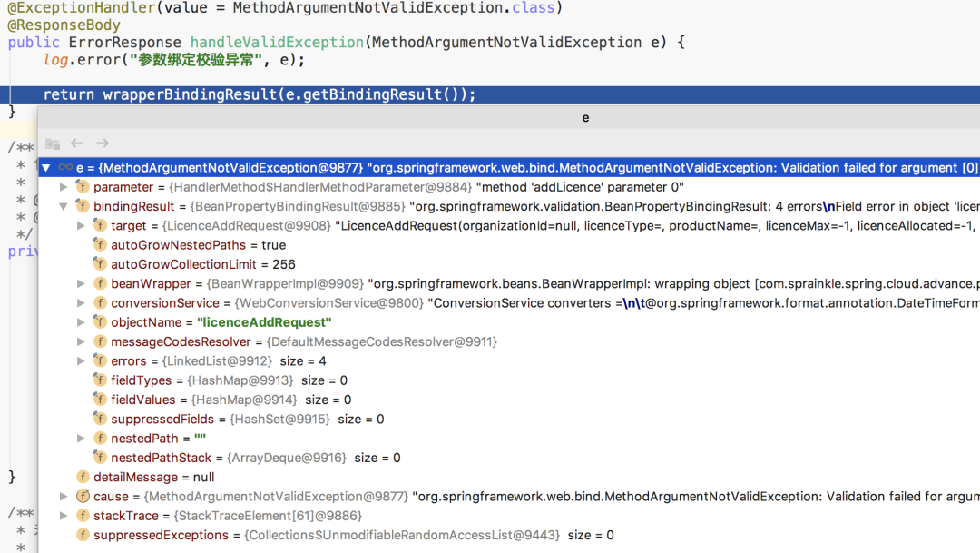Click field icon next to 'detailMessage'
Image resolution: width=980 pixels, height=553 pixels.
(x=83, y=478)
